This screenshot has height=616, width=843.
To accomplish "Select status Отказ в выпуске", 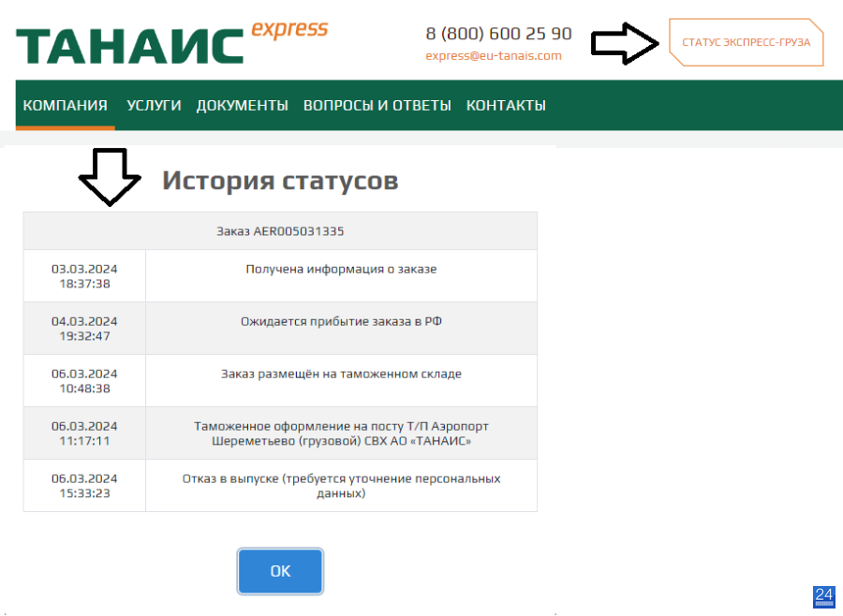I will 341,485.
